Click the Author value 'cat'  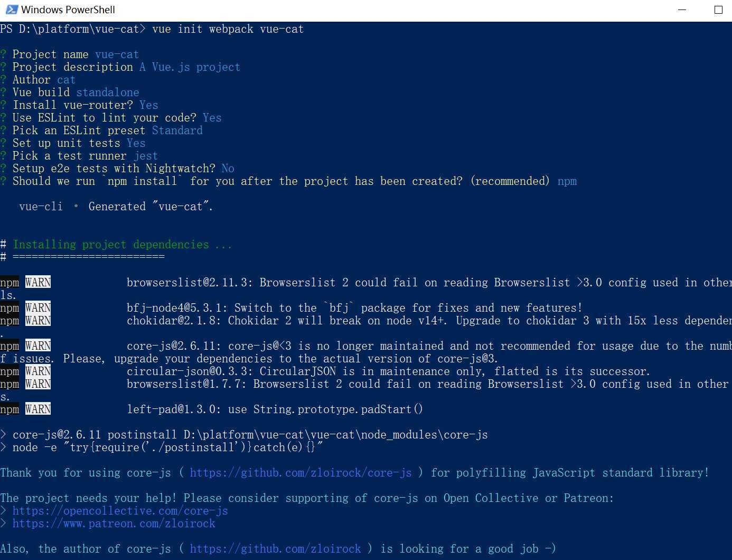click(x=66, y=80)
